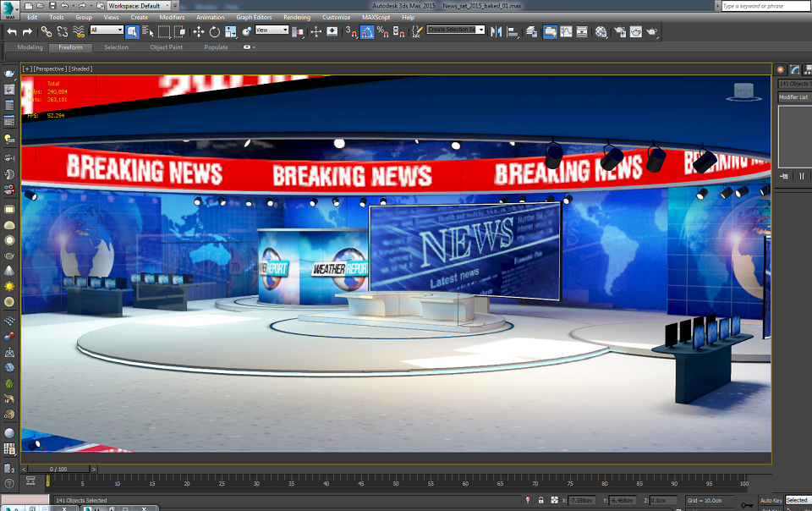Toggle the 3D Snaps button
Viewport: 812px width, 511px height.
coord(351,32)
